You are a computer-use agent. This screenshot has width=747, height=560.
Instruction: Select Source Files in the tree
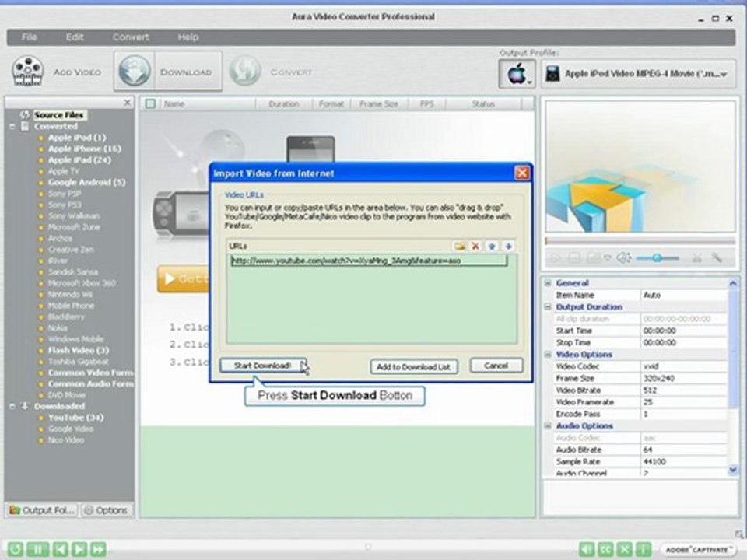[58, 115]
